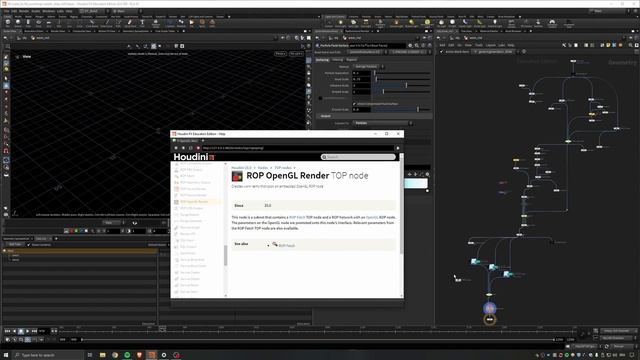The height and width of the screenshot is (360, 640).
Task: Open the Windows menu in Houdini
Action: click(48, 11)
